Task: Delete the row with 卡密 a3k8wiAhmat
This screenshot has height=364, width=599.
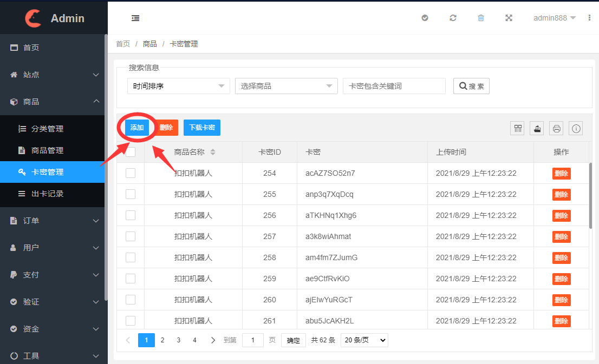Action: 561,236
